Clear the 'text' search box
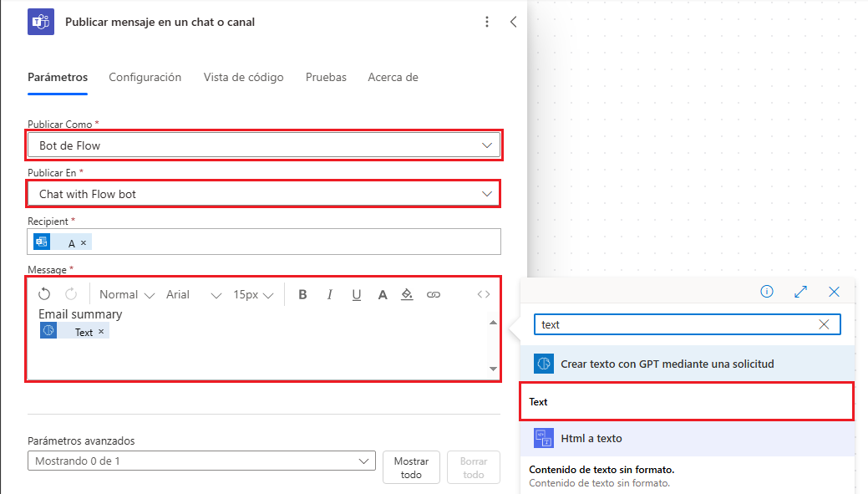 pos(824,324)
